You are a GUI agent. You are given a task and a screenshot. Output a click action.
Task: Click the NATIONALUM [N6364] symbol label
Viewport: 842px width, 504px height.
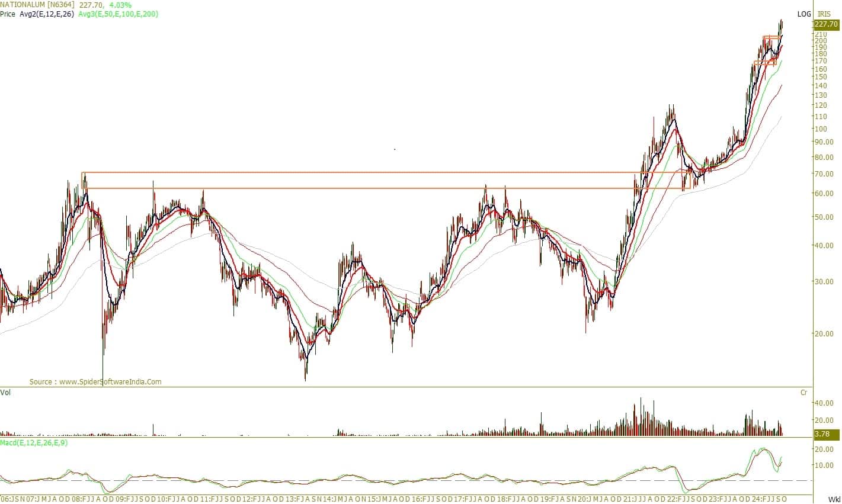click(x=38, y=5)
